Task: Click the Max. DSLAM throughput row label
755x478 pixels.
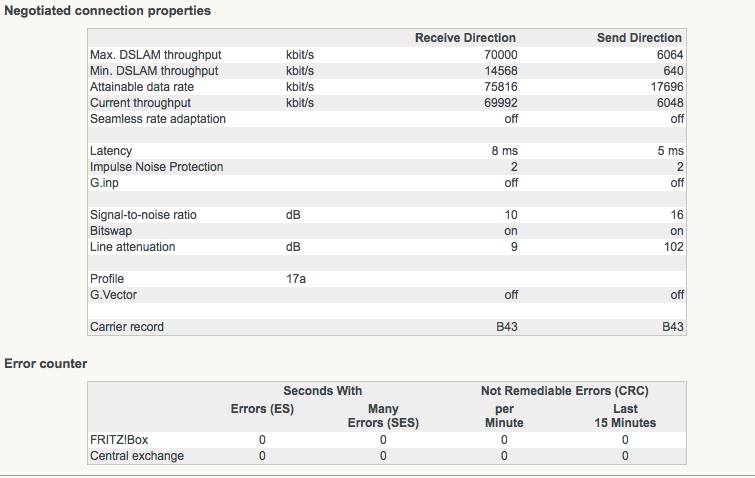Action: pyautogui.click(x=154, y=55)
